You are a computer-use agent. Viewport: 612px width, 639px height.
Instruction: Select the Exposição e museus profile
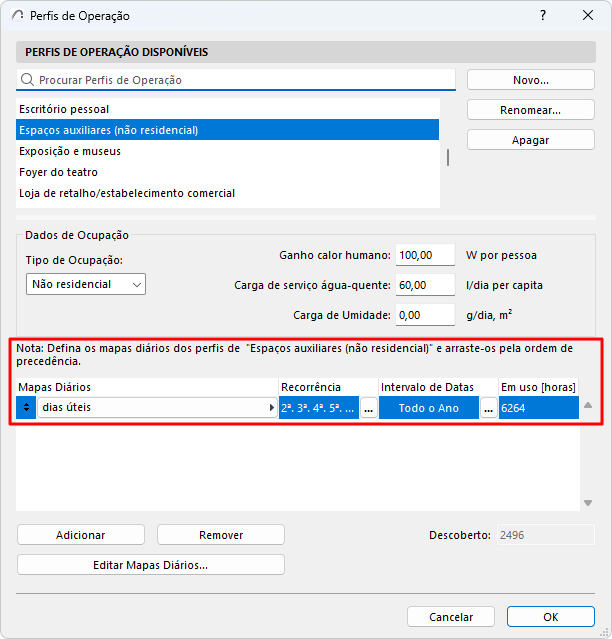click(227, 151)
